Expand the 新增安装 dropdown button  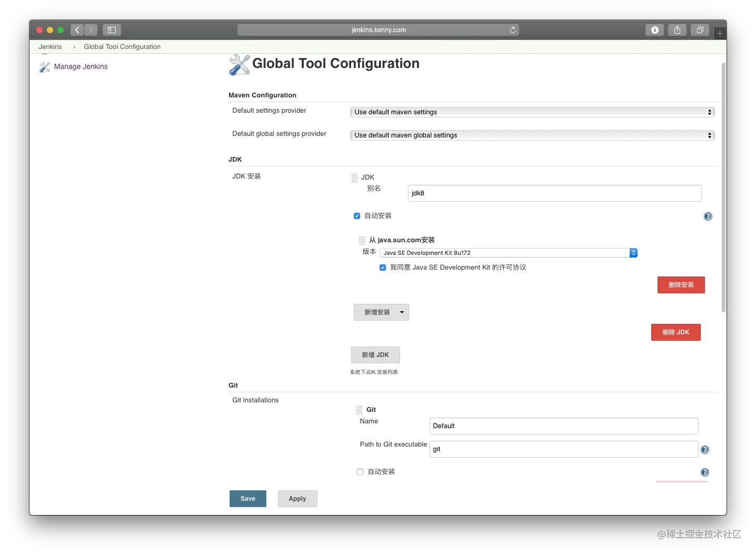click(381, 312)
